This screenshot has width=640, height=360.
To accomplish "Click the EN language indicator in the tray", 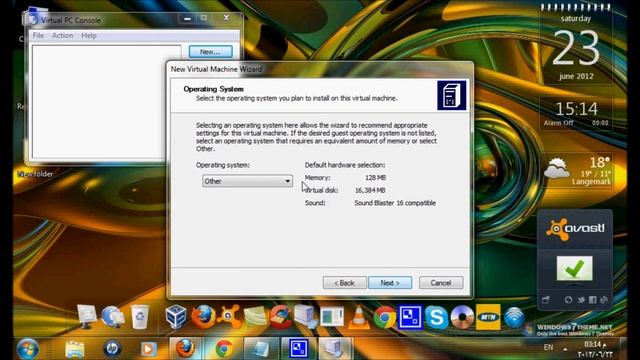I will tap(548, 347).
